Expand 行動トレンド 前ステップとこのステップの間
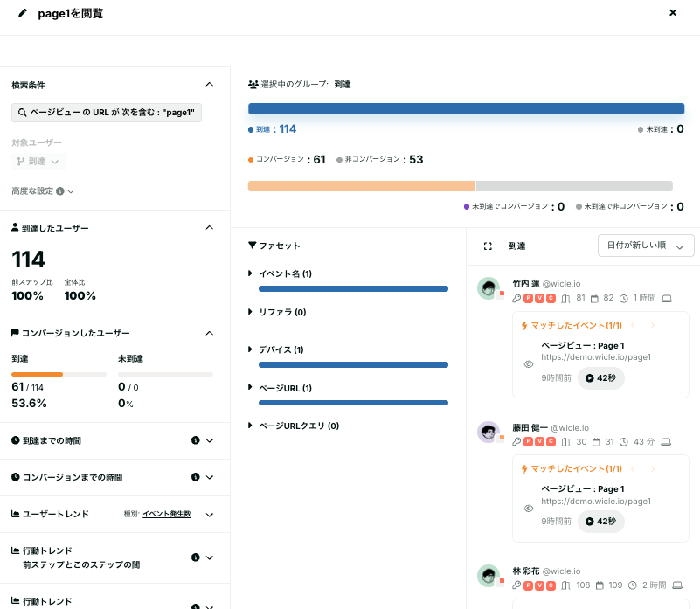The width and height of the screenshot is (700, 609). 210,557
